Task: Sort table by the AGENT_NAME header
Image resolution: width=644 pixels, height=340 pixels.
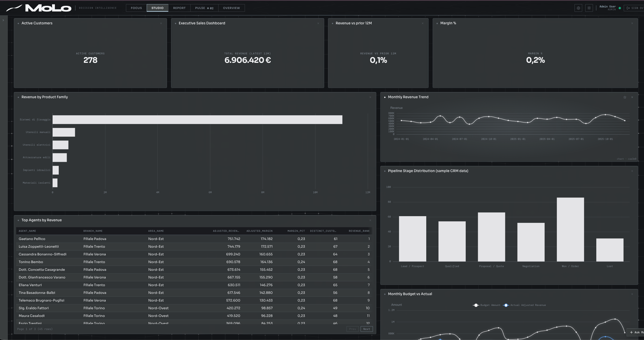Action: click(x=27, y=231)
